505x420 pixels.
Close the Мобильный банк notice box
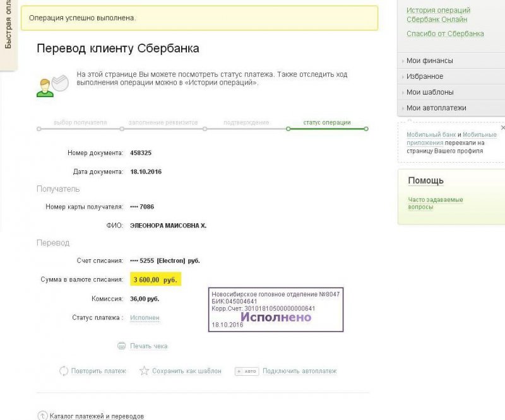502,128
